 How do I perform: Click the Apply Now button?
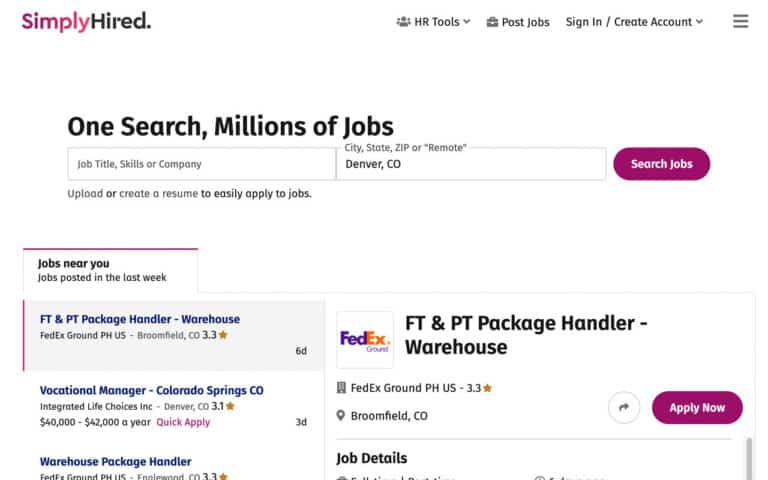point(697,407)
